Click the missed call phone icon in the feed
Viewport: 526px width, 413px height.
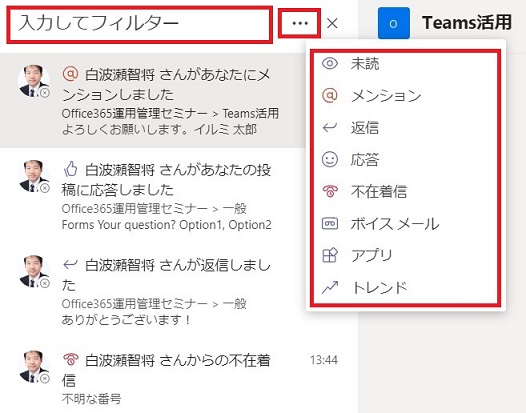[x=70, y=359]
